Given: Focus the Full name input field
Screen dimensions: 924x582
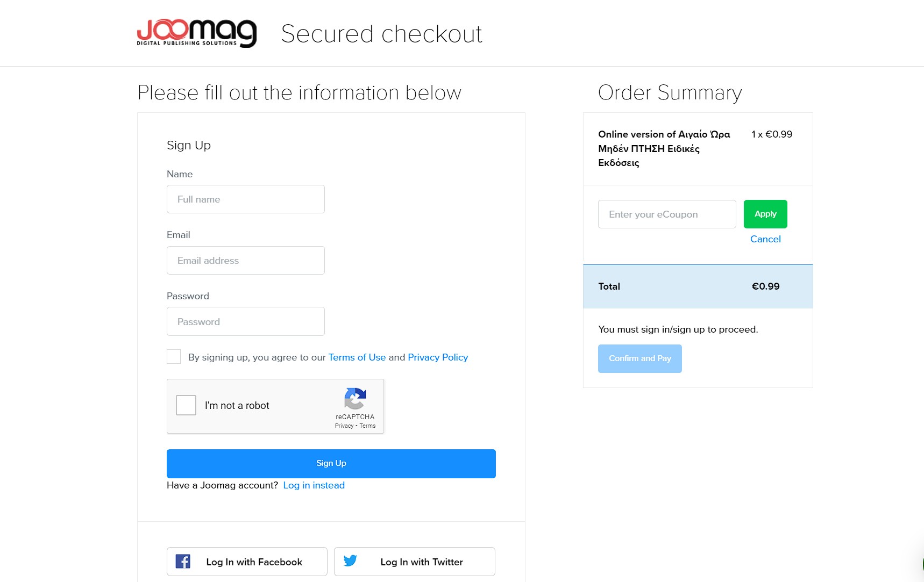Looking at the screenshot, I should 246,199.
